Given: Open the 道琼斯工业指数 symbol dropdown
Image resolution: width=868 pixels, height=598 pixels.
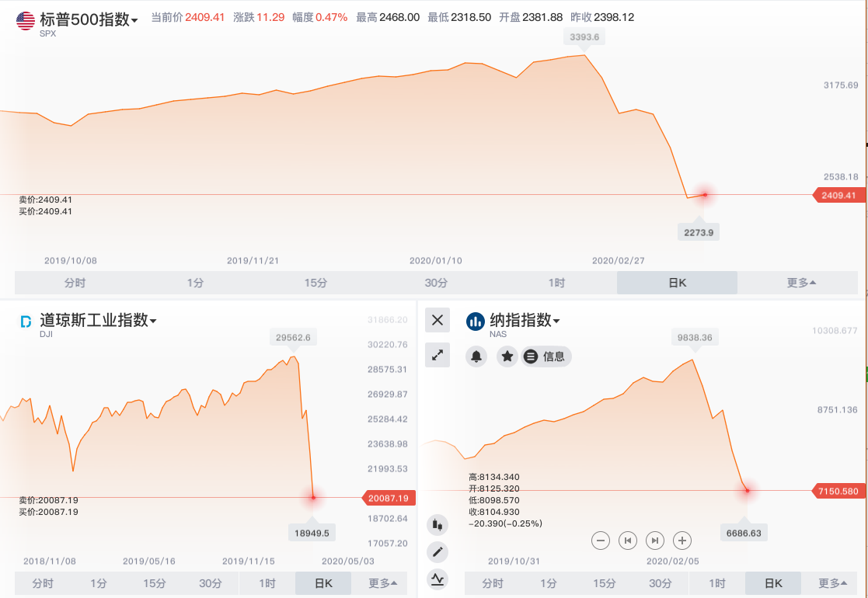Looking at the screenshot, I should [153, 322].
